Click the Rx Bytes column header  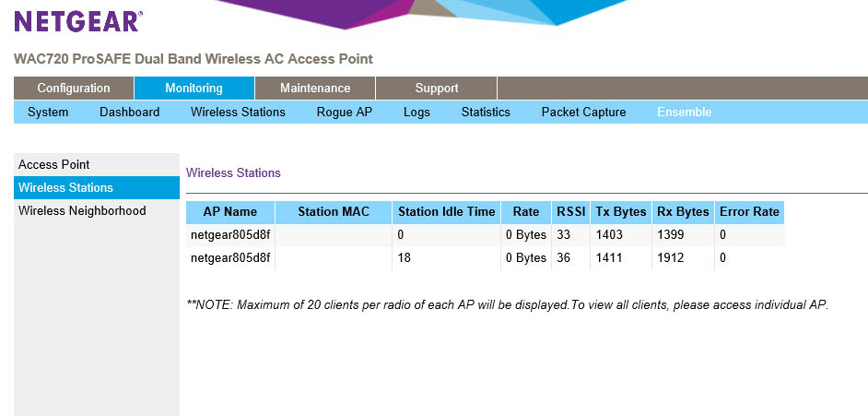click(x=683, y=212)
